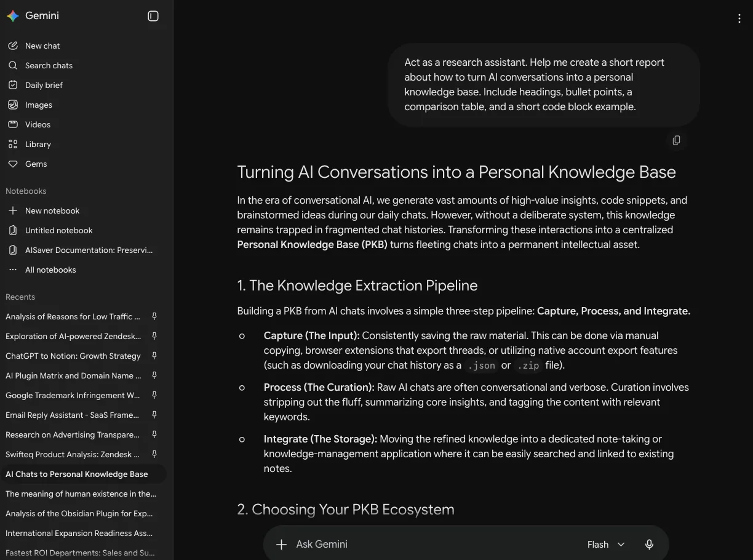Click the Images icon in the sidebar
This screenshot has width=753, height=560.
point(13,105)
